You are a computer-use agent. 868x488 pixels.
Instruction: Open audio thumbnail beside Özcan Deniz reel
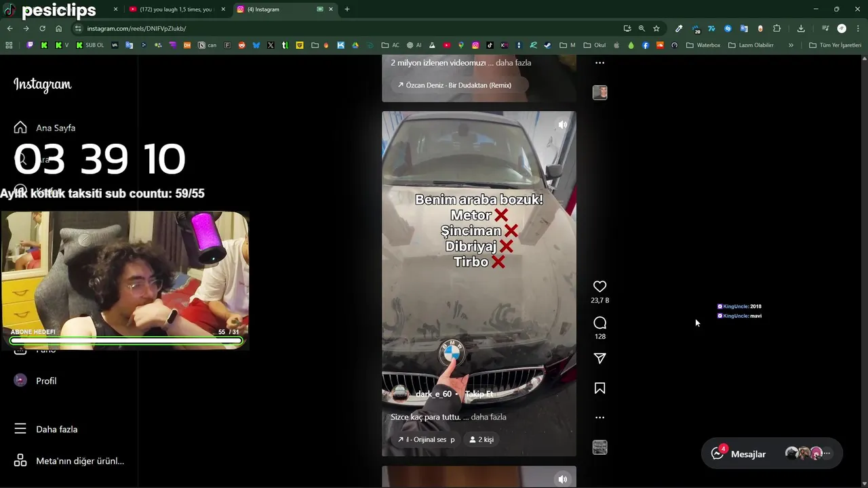[x=599, y=92]
